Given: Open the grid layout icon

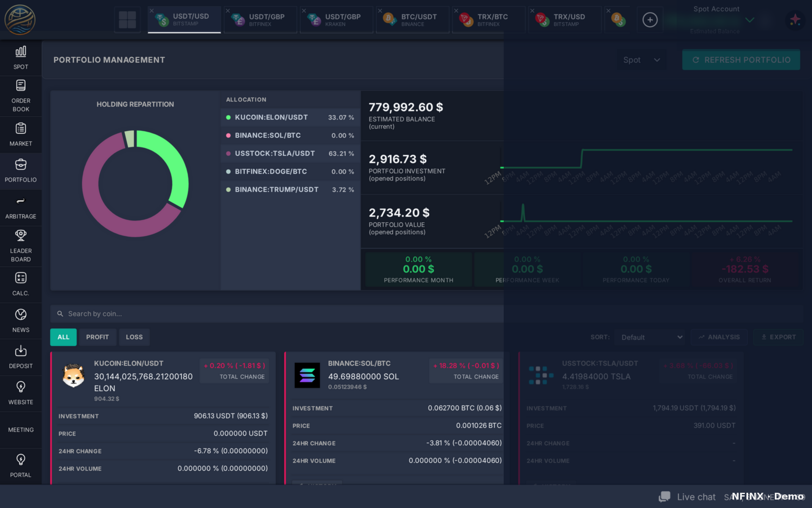Looking at the screenshot, I should (127, 19).
